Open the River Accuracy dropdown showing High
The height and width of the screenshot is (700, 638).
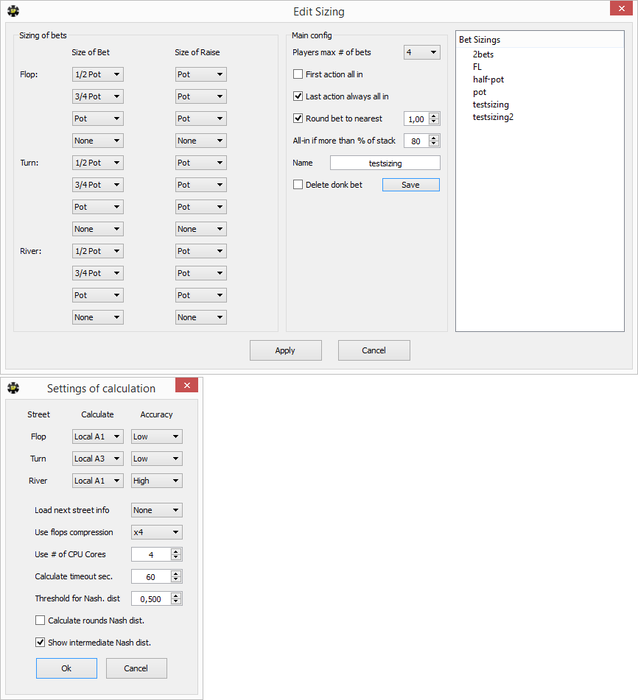click(157, 481)
